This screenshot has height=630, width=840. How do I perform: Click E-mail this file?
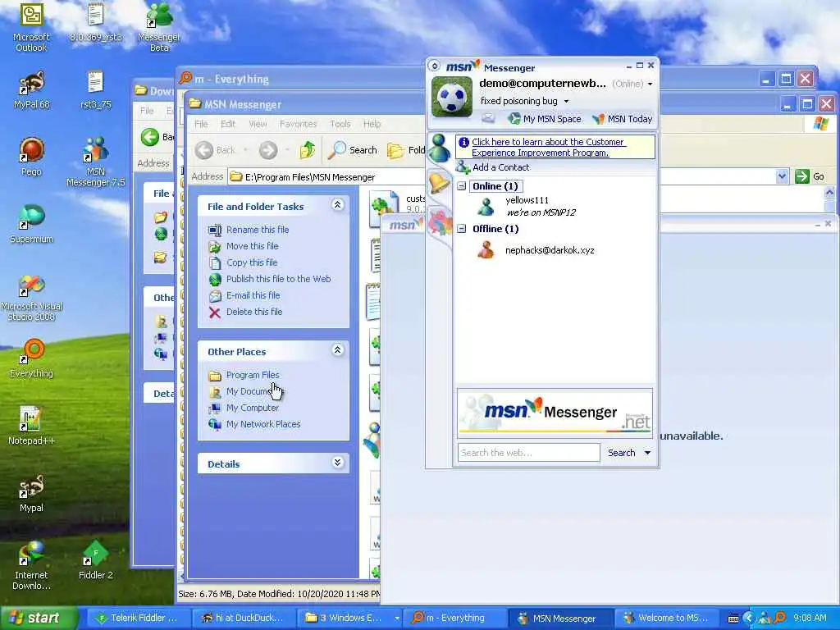pos(253,295)
